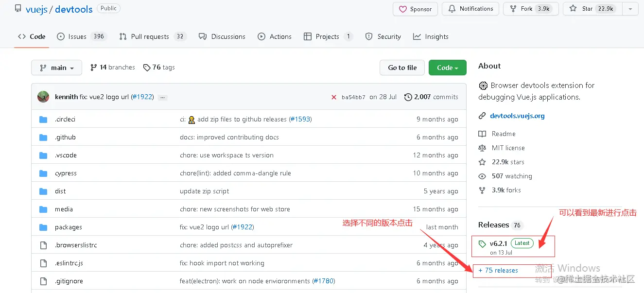The height and width of the screenshot is (293, 644).
Task: Switch to the Code tab
Action: pos(32,36)
